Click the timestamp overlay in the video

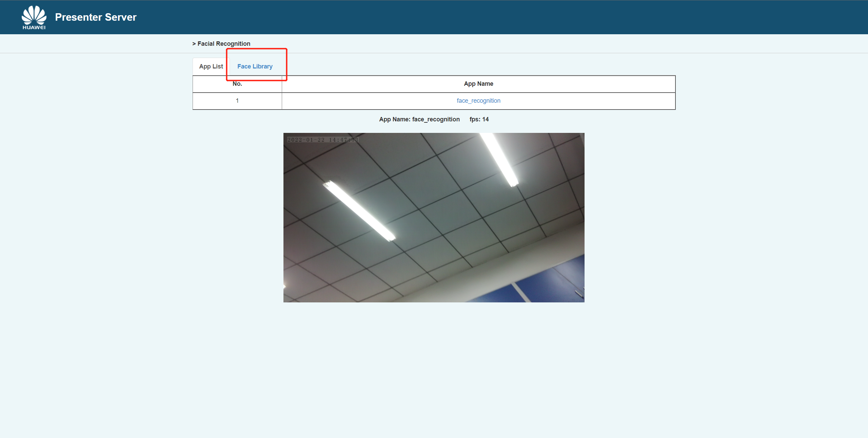(322, 140)
